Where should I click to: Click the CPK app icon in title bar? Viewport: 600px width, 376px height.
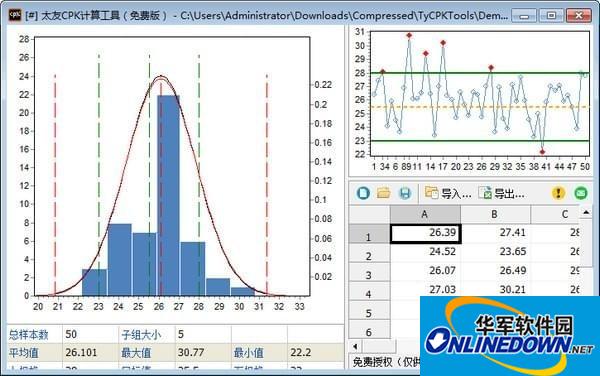click(15, 15)
